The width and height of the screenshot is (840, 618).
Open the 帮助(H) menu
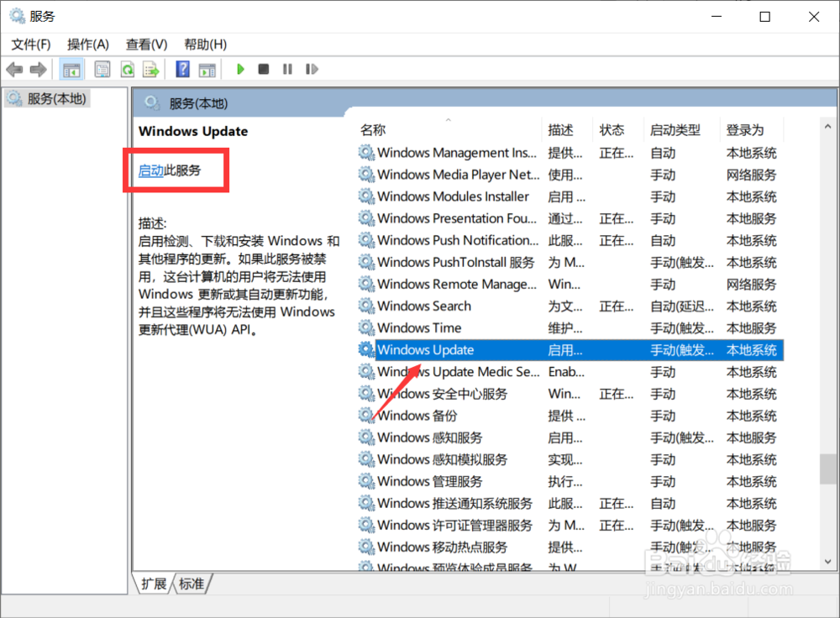(x=205, y=45)
